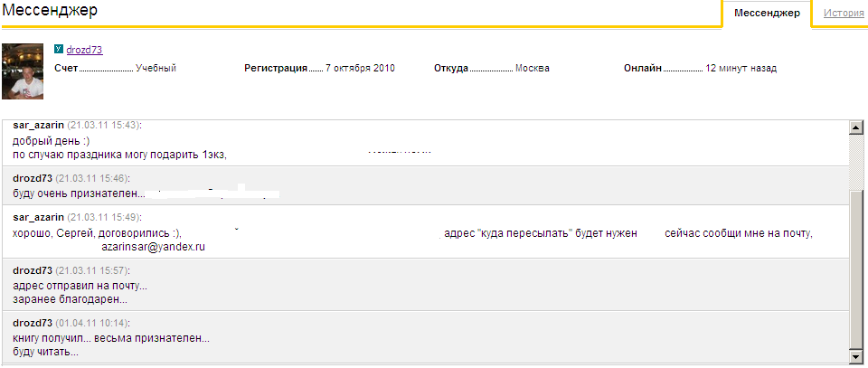The width and height of the screenshot is (868, 368).
Task: Click the registration date 7 октября 2010
Action: [x=360, y=68]
